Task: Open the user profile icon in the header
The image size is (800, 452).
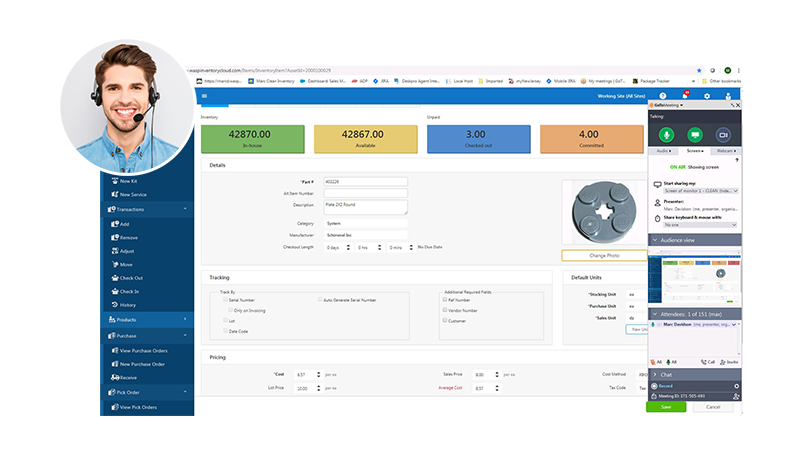Action: click(x=728, y=96)
